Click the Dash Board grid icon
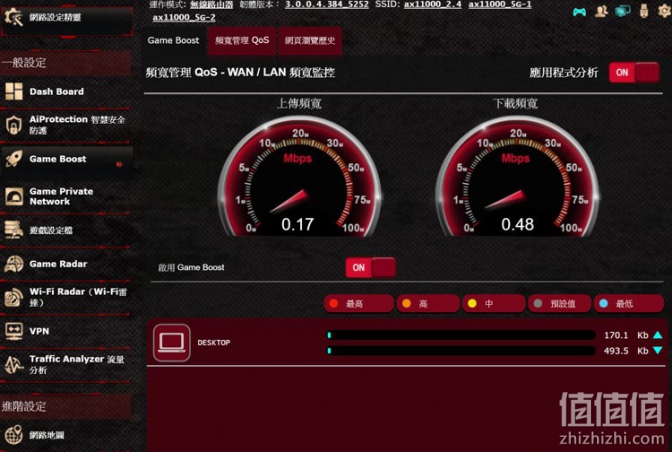Viewport: 672px width, 452px height. (x=14, y=91)
